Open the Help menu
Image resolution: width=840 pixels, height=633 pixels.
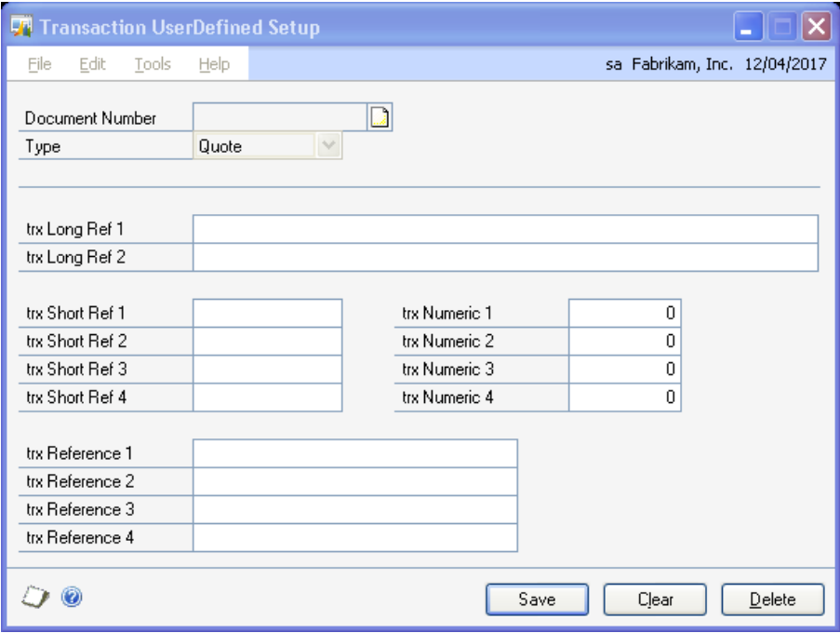(x=213, y=64)
